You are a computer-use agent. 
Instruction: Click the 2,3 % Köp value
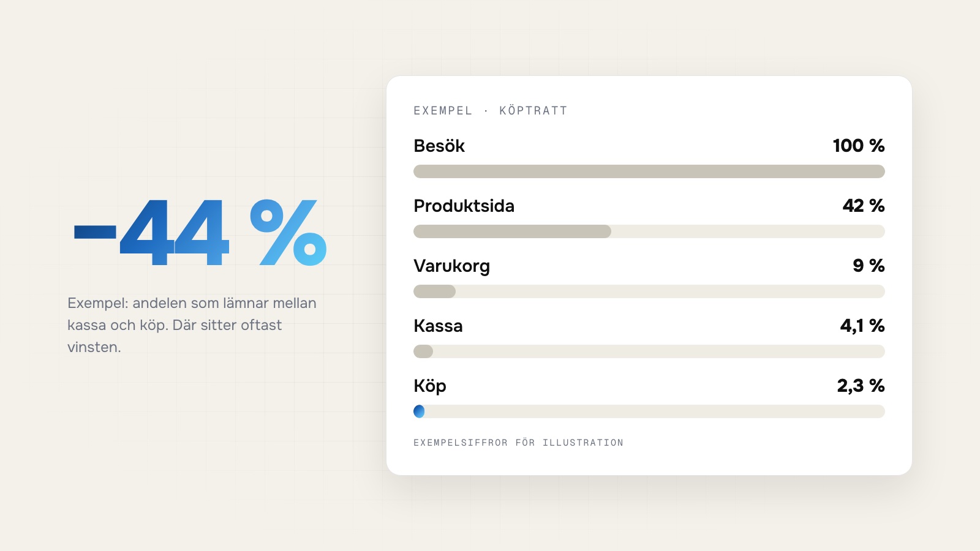tap(861, 386)
